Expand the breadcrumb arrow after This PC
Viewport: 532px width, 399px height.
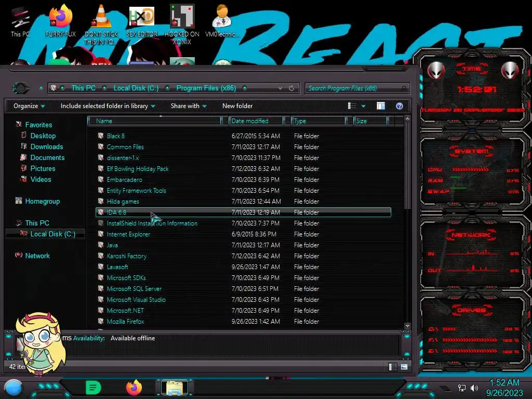coord(104,88)
